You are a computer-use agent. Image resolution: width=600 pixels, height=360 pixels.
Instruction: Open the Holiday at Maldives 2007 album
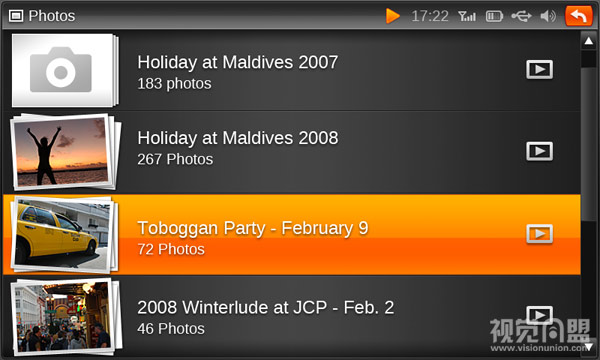point(292,71)
